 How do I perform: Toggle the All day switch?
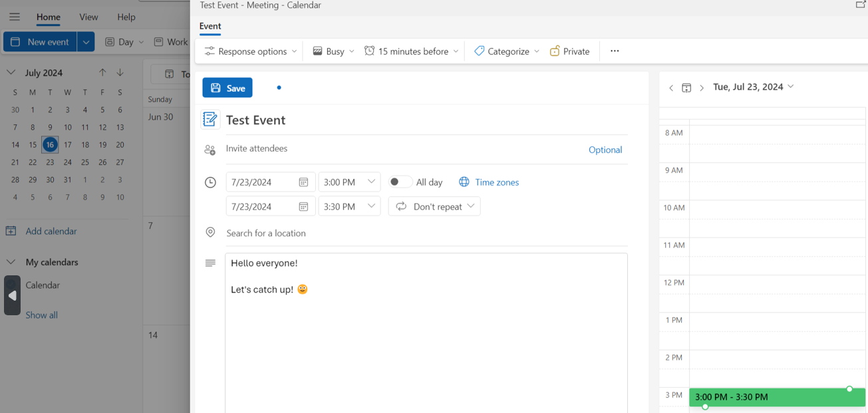pyautogui.click(x=399, y=182)
